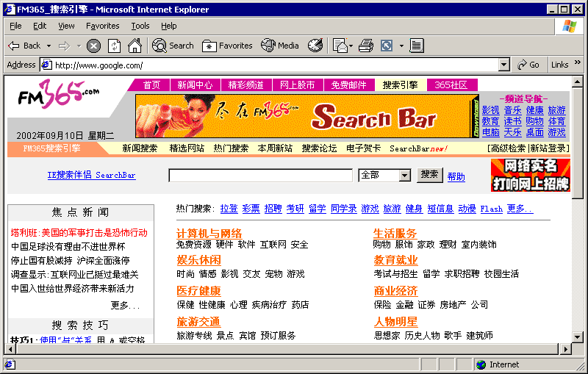The width and height of the screenshot is (588, 374).
Task: Refresh the page with the Refresh icon
Action: pyautogui.click(x=114, y=46)
